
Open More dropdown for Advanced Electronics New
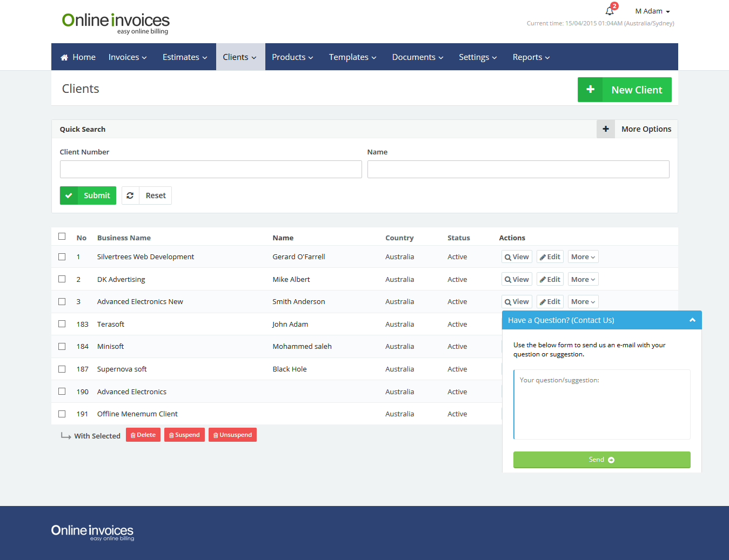583,302
